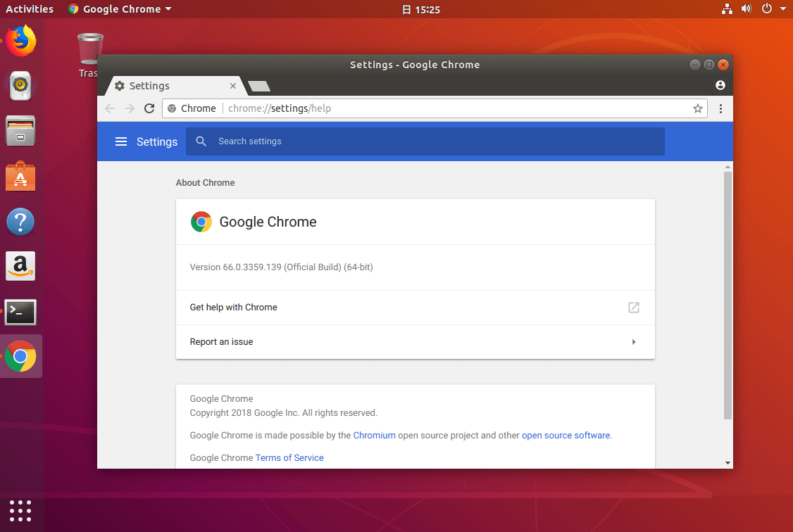
Task: Click the Chrome profile avatar icon
Action: [720, 85]
